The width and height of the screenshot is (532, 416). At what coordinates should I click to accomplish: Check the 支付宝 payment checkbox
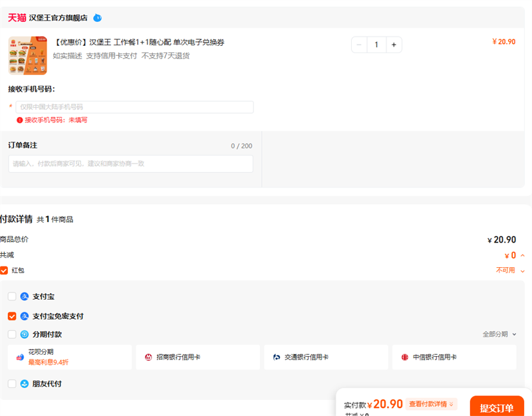(12, 296)
